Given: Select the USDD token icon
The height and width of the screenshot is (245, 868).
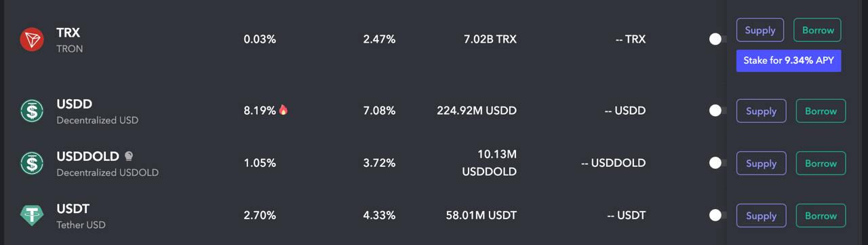Looking at the screenshot, I should [x=32, y=111].
